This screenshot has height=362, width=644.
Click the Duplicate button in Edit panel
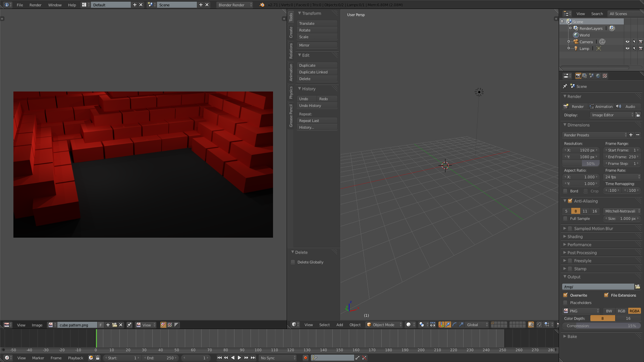coord(317,65)
